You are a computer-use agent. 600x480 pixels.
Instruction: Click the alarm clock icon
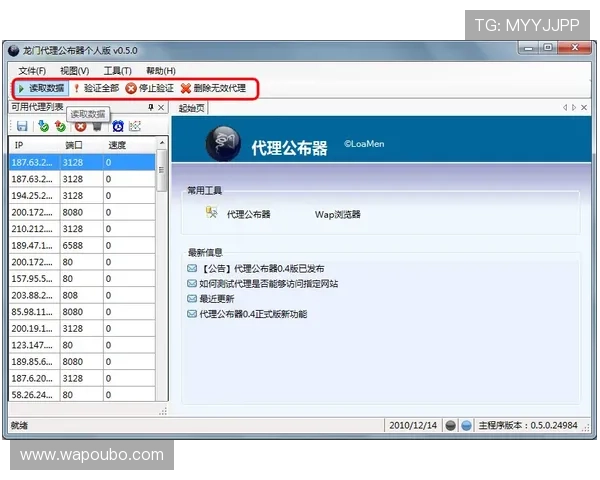pyautogui.click(x=118, y=126)
